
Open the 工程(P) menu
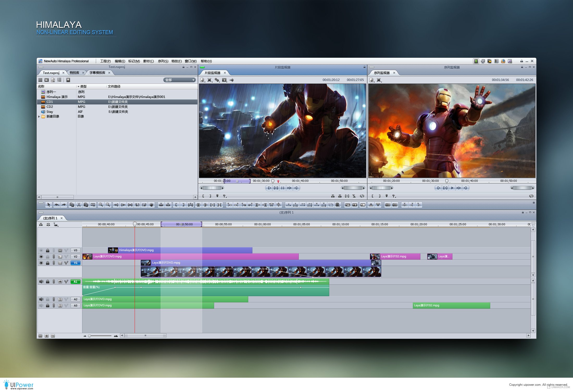(105, 61)
